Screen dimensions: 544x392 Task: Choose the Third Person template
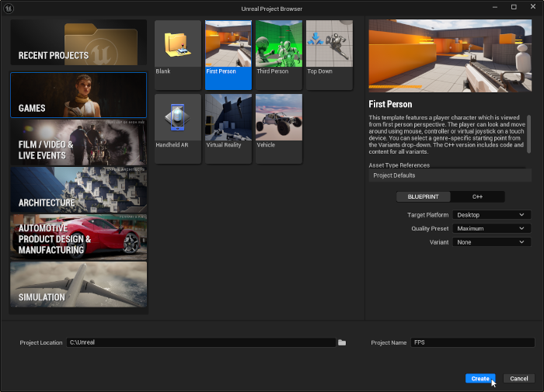click(278, 48)
